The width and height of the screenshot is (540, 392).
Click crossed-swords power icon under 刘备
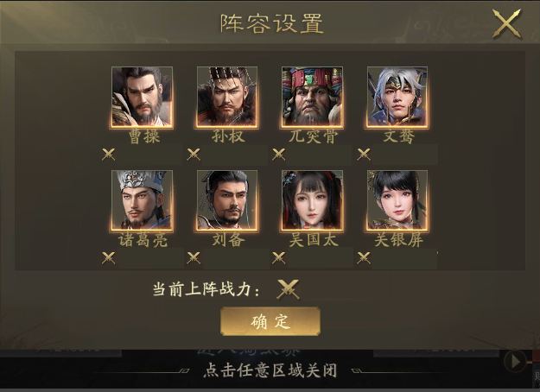pos(194,258)
